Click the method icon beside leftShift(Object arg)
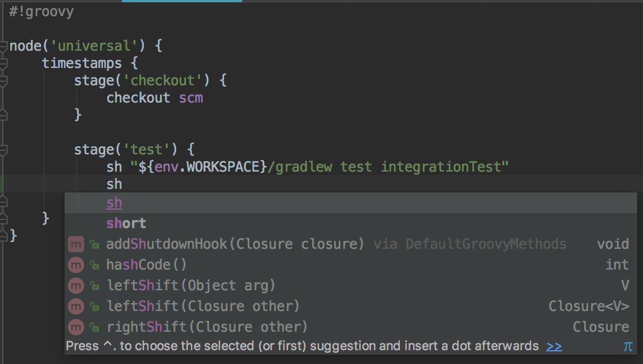 75,285
